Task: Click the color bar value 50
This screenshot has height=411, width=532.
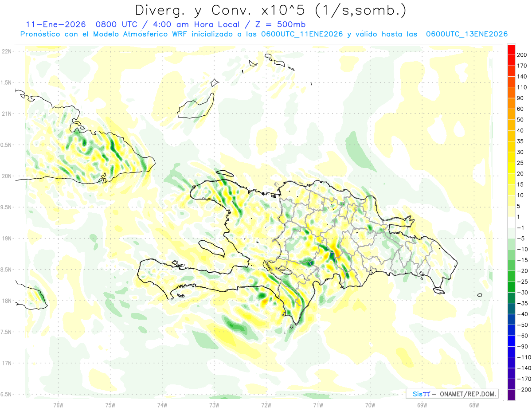Action: [x=520, y=120]
